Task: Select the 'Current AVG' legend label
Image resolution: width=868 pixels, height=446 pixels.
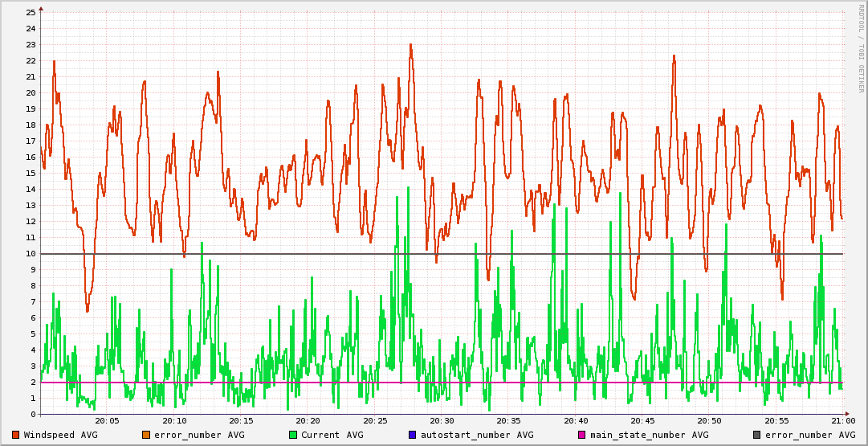Action: (x=332, y=435)
